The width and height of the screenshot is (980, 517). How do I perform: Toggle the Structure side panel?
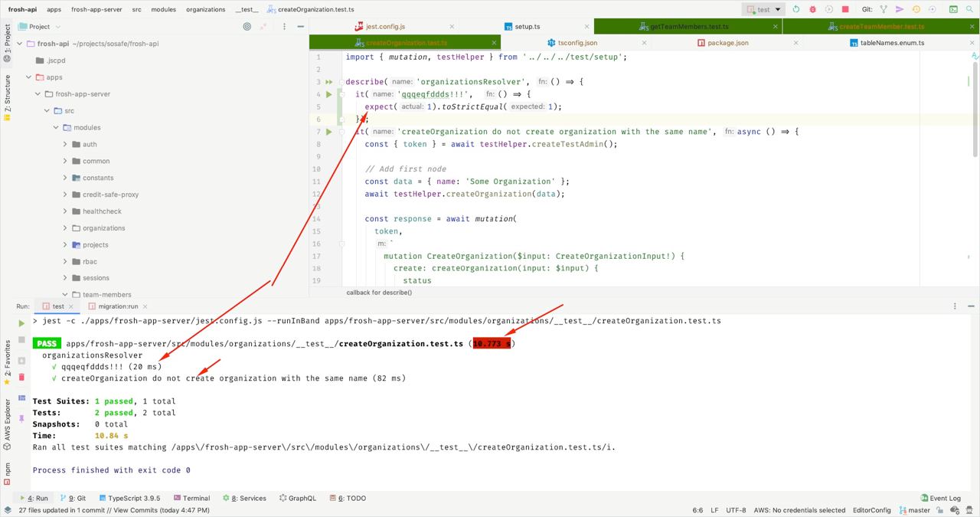pos(7,98)
